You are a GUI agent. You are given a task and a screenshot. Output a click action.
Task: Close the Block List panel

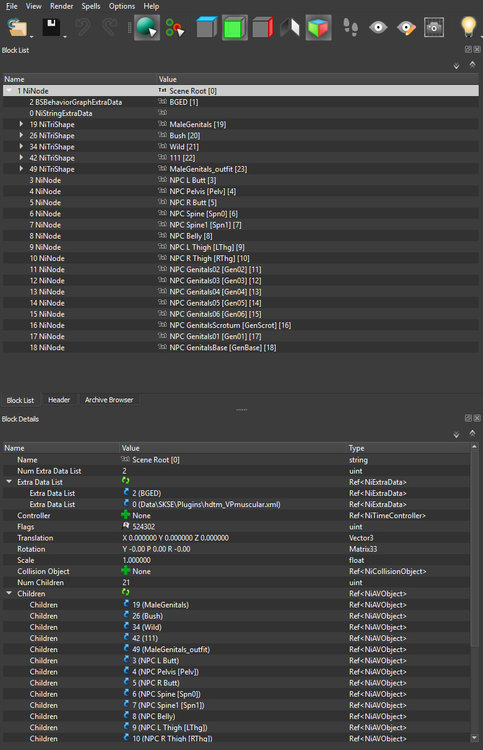point(477,49)
